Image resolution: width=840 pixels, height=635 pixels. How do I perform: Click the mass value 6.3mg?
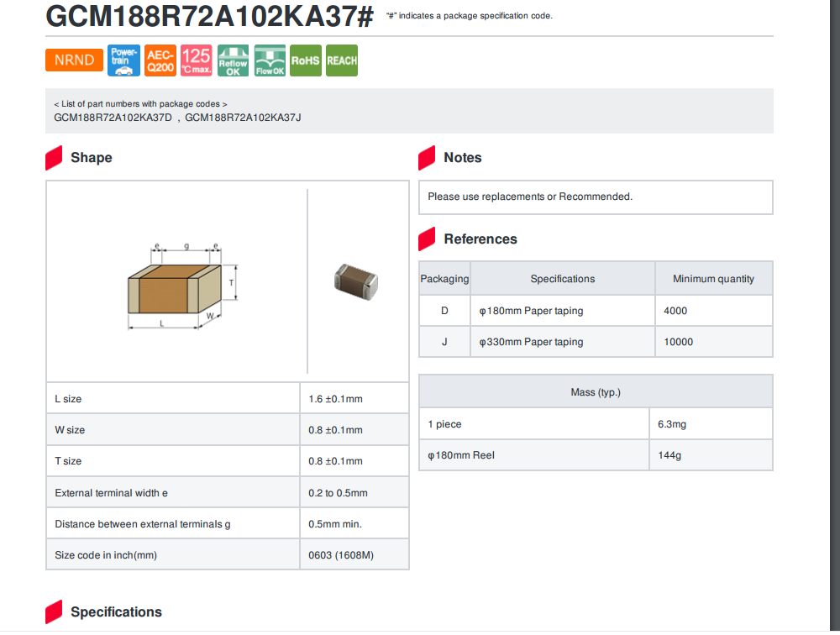(672, 424)
